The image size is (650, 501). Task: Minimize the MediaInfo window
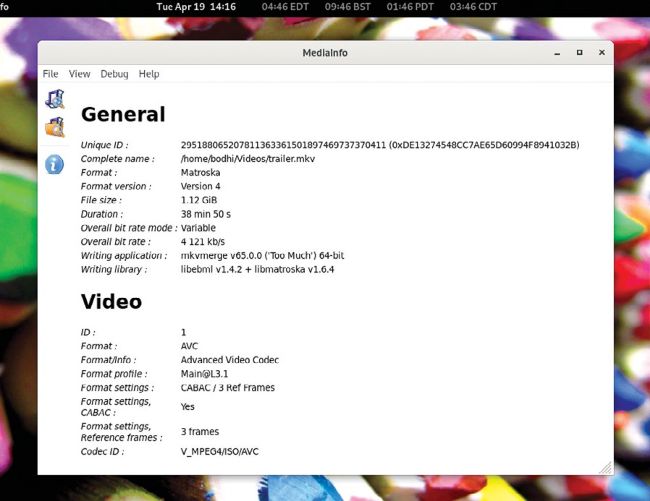click(x=556, y=52)
